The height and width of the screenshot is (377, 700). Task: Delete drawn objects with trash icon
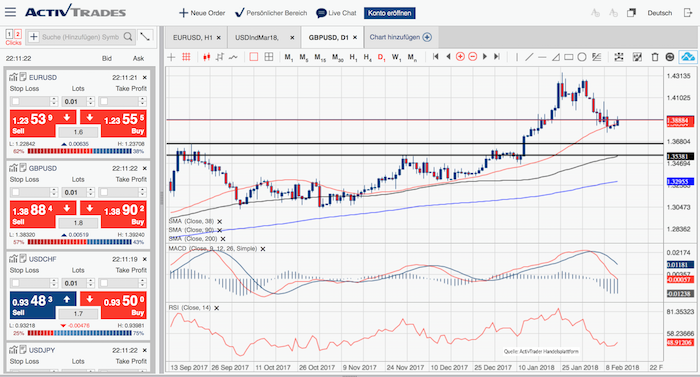click(x=655, y=57)
